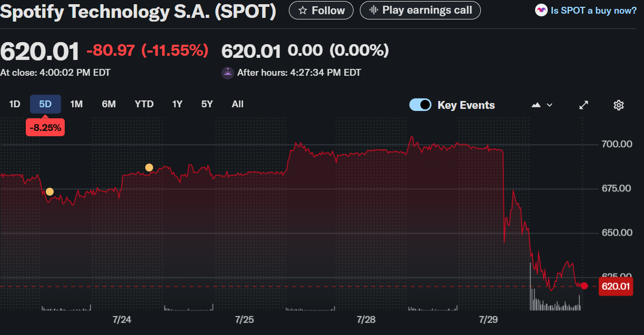Expand the chart to full screen
This screenshot has height=335, width=644.
(x=583, y=105)
